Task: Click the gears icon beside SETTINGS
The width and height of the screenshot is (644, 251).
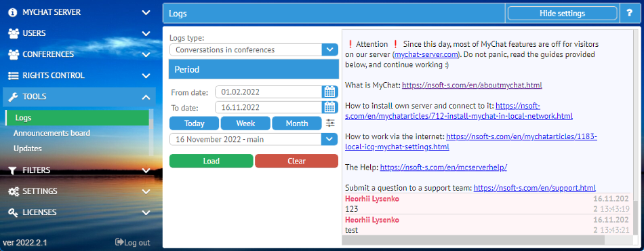Action: (x=14, y=191)
